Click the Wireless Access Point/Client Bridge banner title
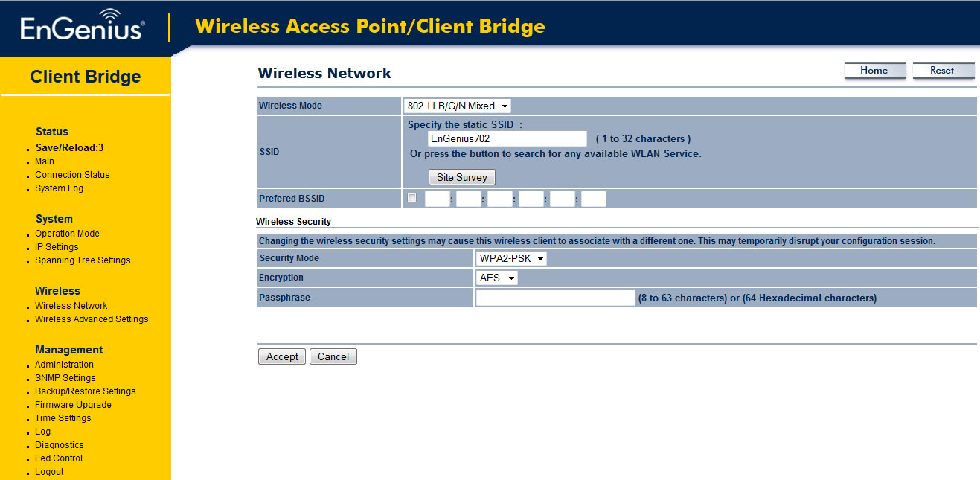Screen dimensions: 980x480 pyautogui.click(x=370, y=27)
